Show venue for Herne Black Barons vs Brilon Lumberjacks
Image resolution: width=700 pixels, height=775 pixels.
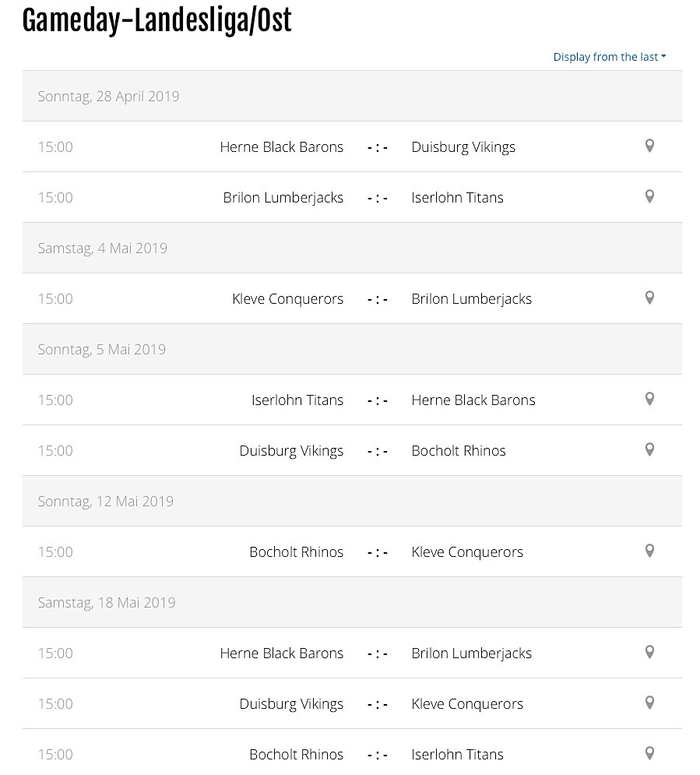pos(649,652)
